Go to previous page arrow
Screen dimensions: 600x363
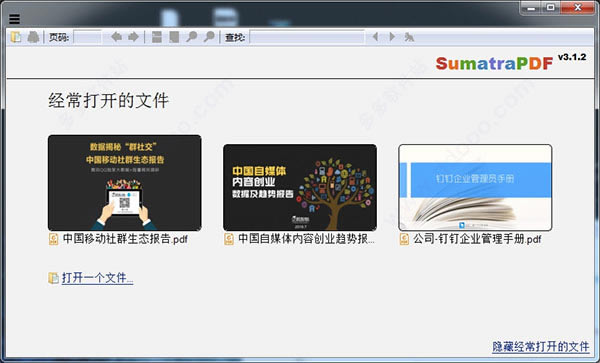[116, 37]
